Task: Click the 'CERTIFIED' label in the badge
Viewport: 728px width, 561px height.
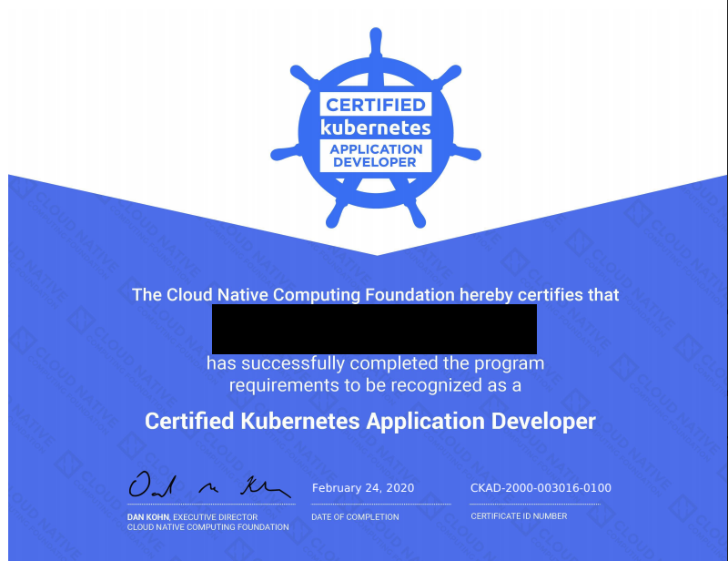Action: 376,105
